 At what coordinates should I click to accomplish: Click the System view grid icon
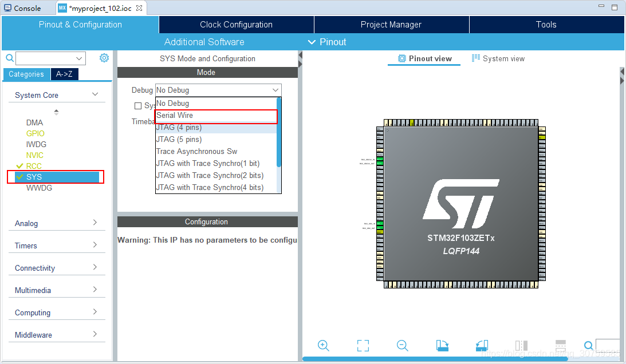(x=476, y=58)
